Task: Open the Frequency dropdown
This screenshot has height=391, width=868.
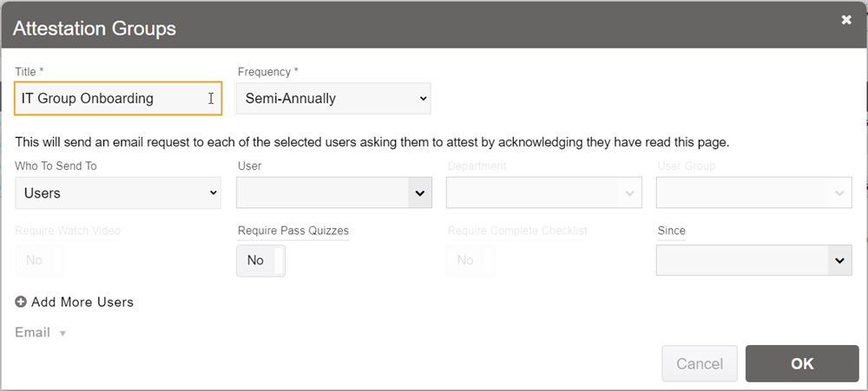Action: click(334, 99)
